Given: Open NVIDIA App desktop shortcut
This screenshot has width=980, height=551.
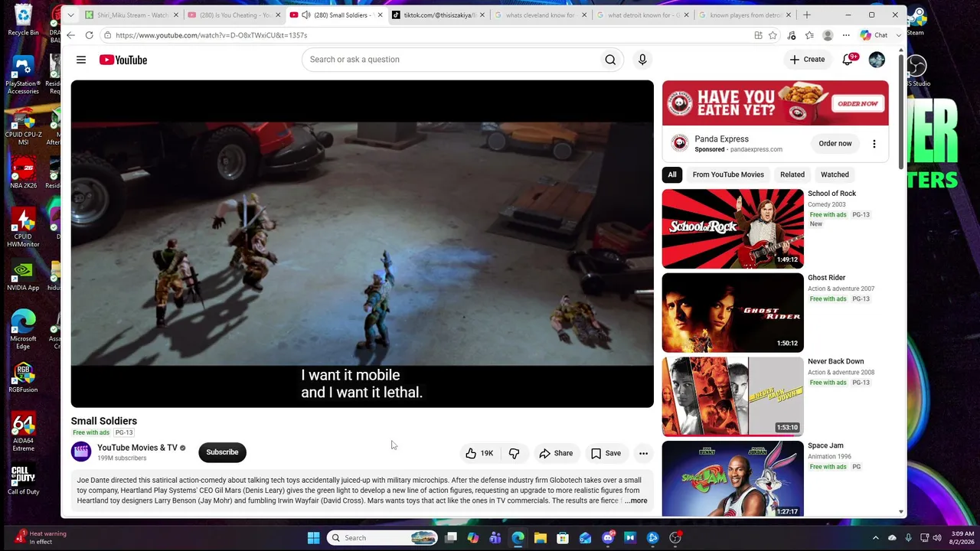Looking at the screenshot, I should 23,276.
